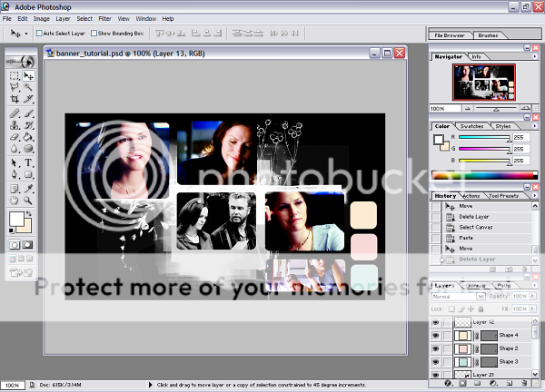Image resolution: width=545 pixels, height=392 pixels.
Task: Pick the Crop tool
Action: point(15,98)
